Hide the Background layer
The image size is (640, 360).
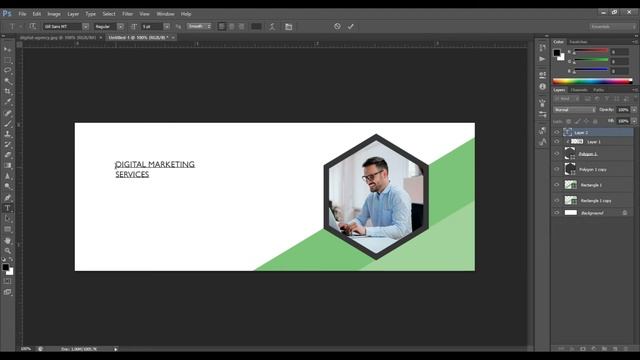[x=557, y=213]
